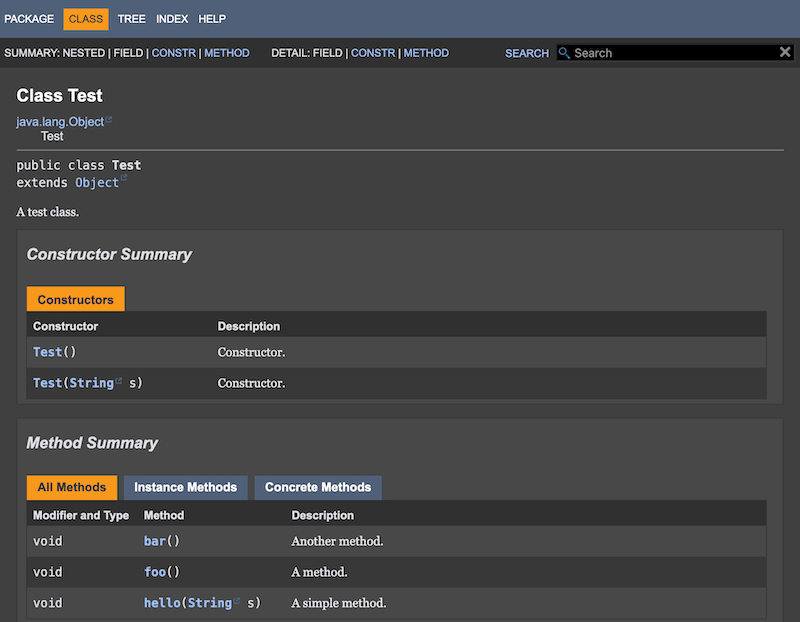
Task: Open Object link in class declaration
Action: [97, 183]
